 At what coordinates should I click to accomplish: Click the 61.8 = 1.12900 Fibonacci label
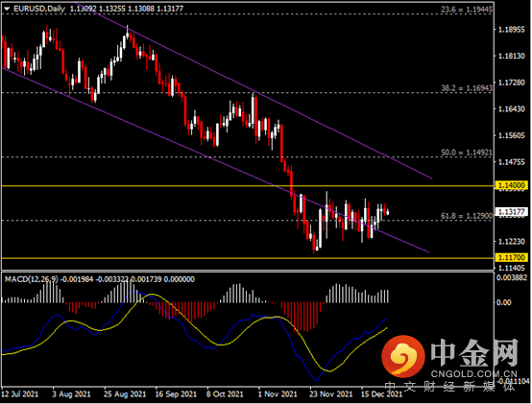[467, 216]
